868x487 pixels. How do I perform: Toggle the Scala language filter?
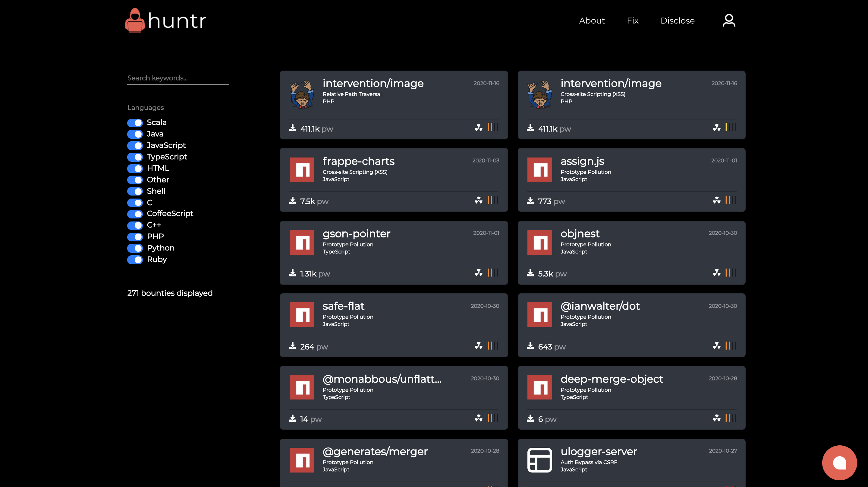coord(135,123)
